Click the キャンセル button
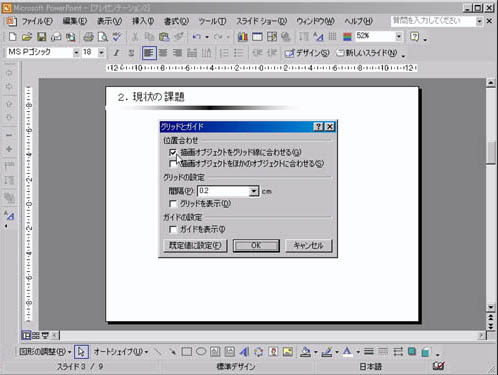 click(x=309, y=246)
